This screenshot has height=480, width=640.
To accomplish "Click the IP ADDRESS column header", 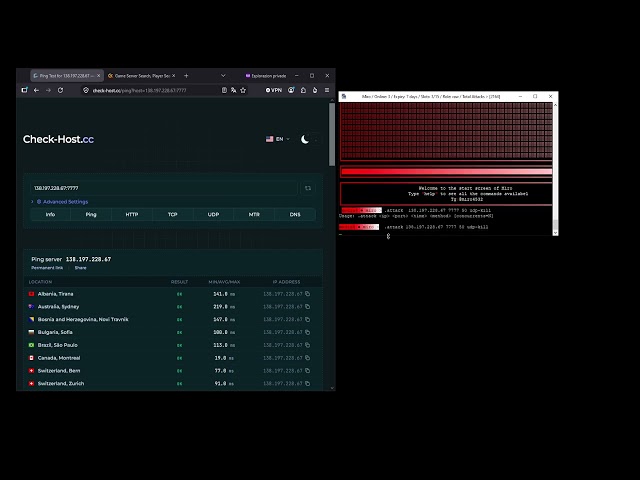I will point(286,282).
